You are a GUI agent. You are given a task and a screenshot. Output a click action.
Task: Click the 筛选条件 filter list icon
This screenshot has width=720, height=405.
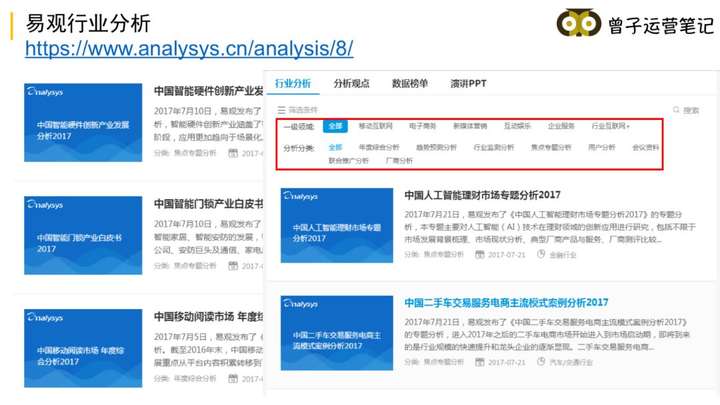tap(281, 110)
